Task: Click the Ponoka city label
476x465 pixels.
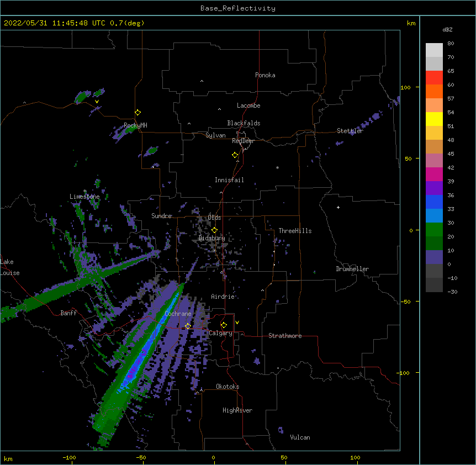Action: click(x=265, y=75)
